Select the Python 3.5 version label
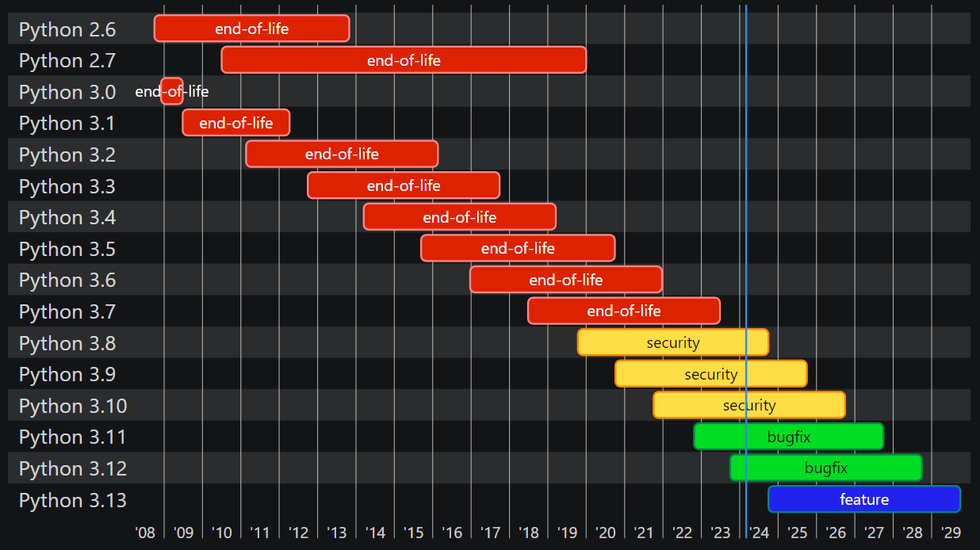Screen dimensions: 980x550 point(67,249)
